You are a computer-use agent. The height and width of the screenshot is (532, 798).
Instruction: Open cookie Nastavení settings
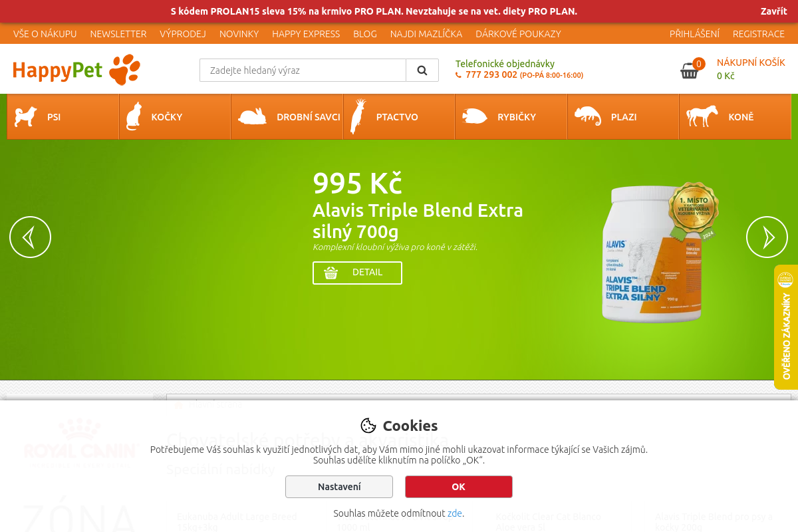[339, 487]
